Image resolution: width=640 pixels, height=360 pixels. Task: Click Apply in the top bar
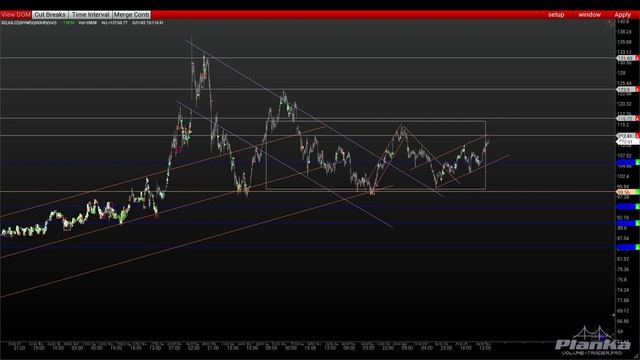tap(622, 14)
